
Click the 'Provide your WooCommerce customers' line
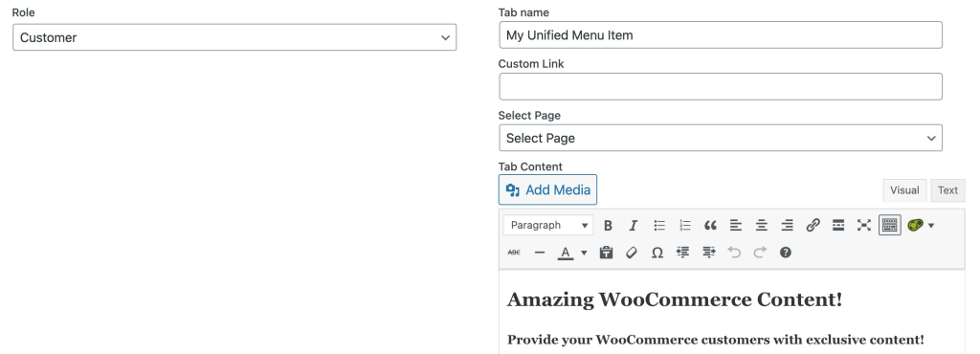pyautogui.click(x=715, y=341)
